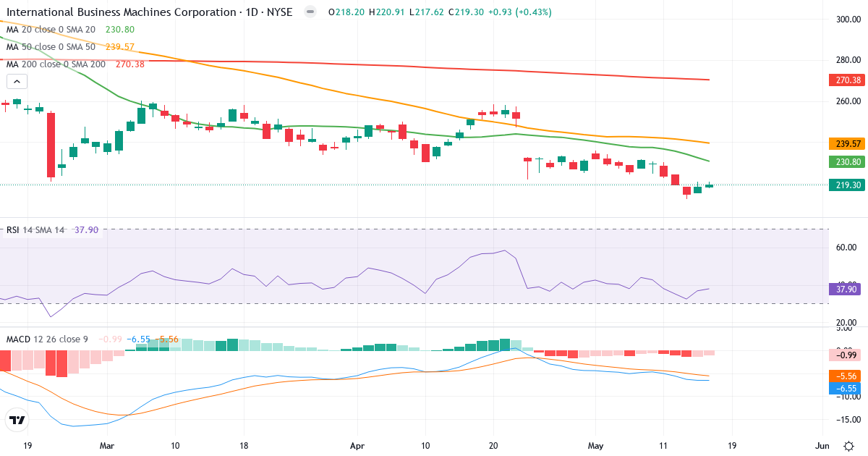
Task: Click the Jun label on time axis
Action: [822, 446]
